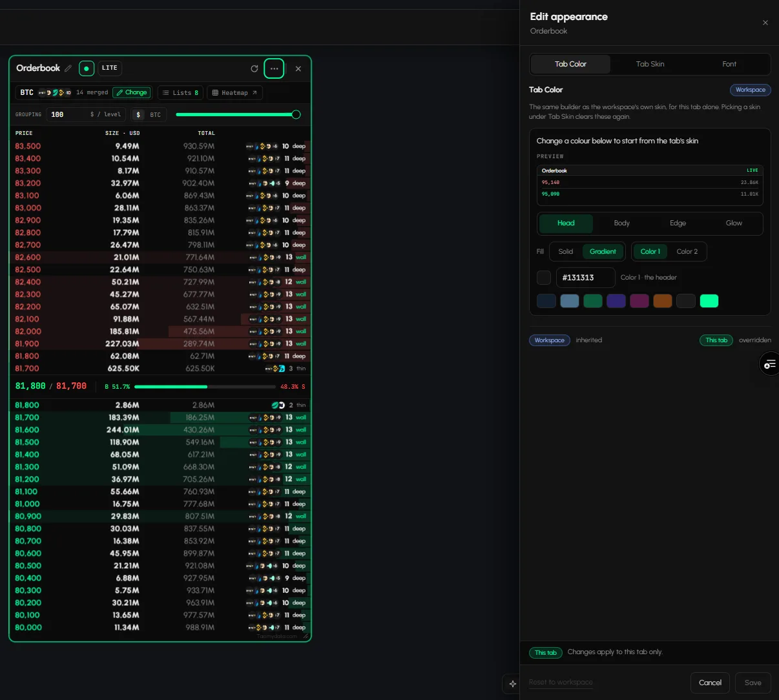Pick the dark green preset swatch
Viewport: 779px width, 700px height.
(x=593, y=301)
